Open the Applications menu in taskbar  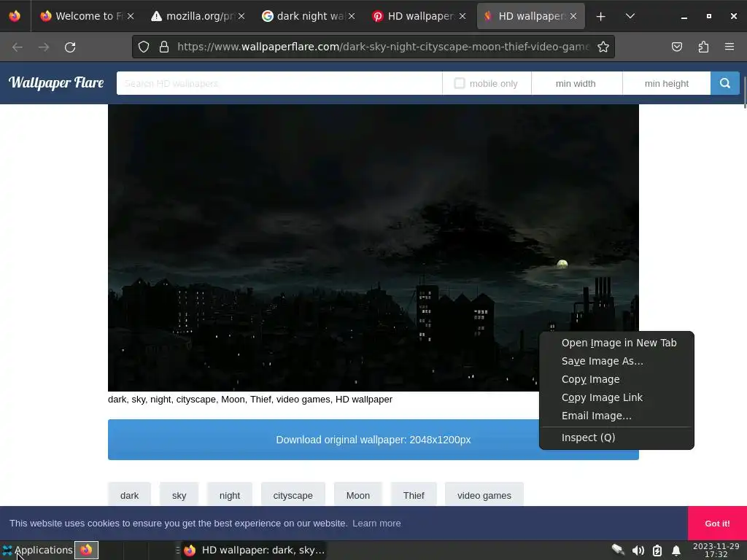tap(37, 550)
